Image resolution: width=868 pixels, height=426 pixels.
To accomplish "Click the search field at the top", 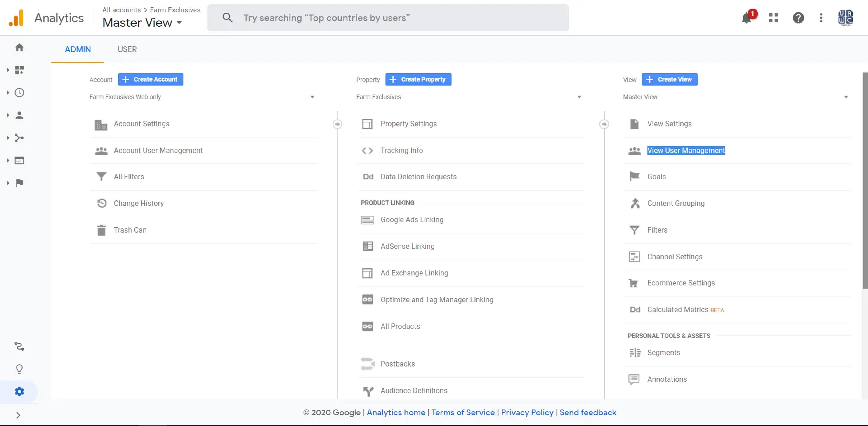I will click(388, 18).
